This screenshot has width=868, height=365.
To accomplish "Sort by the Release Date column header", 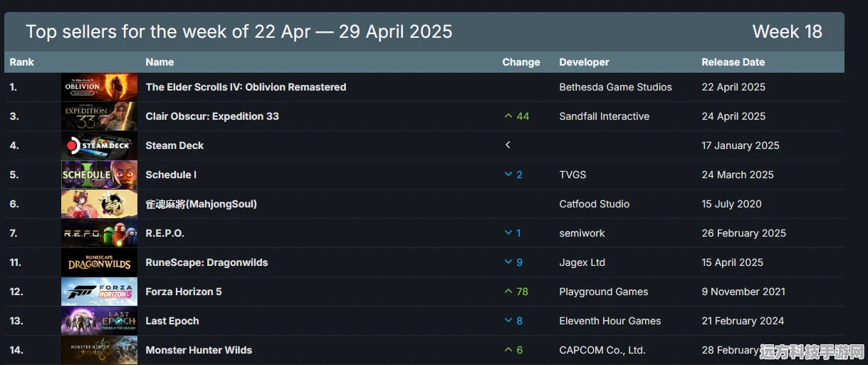I will click(x=733, y=62).
